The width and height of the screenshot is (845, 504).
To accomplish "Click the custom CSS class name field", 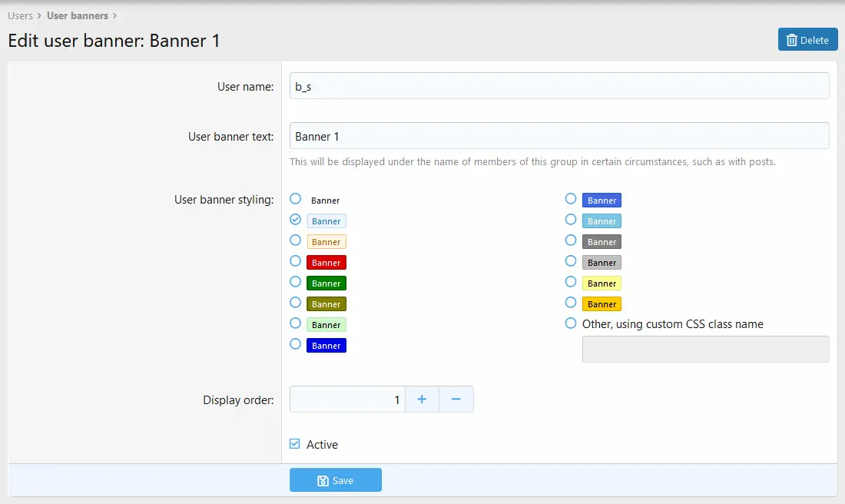I will pyautogui.click(x=705, y=350).
